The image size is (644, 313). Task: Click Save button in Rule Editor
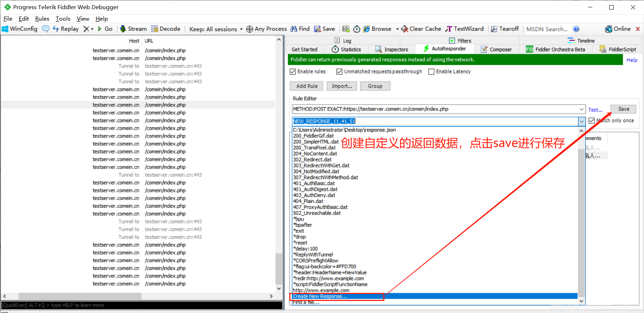[623, 109]
